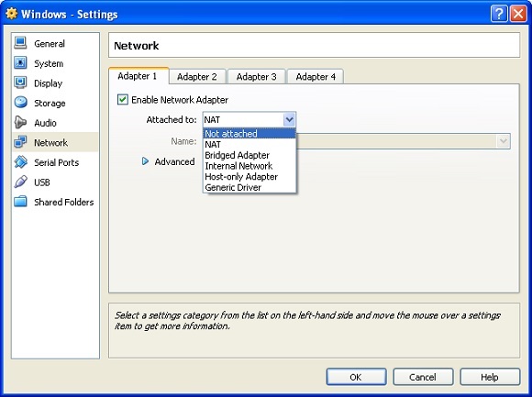
Task: Click the title bar question mark help icon
Action: pos(499,14)
